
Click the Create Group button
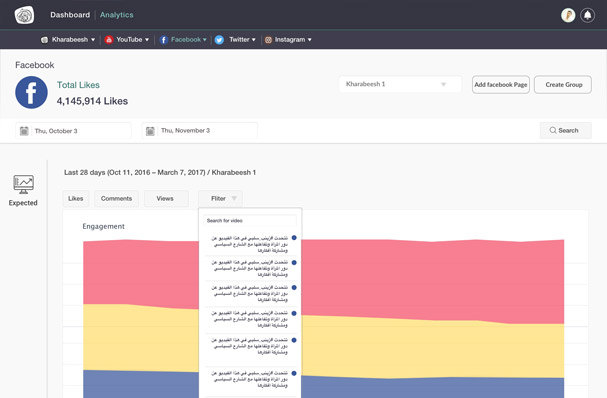click(x=563, y=84)
